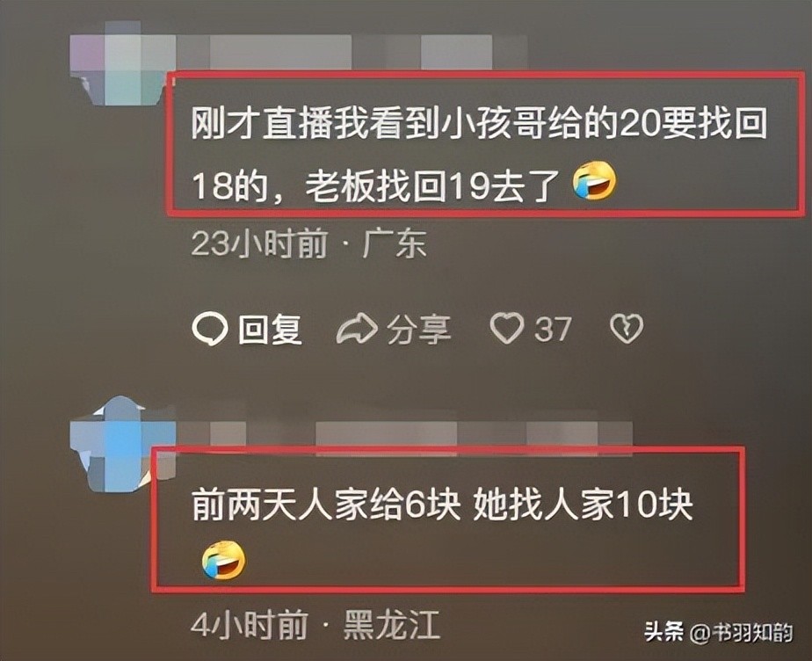Click the 回复 reply label
Screen dimensions: 812x661
270,329
